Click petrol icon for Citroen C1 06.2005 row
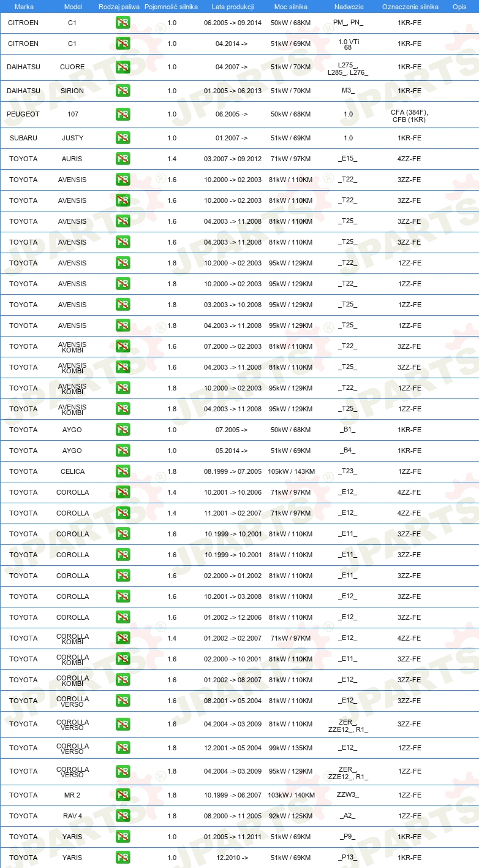The width and height of the screenshot is (479, 868). click(x=123, y=23)
